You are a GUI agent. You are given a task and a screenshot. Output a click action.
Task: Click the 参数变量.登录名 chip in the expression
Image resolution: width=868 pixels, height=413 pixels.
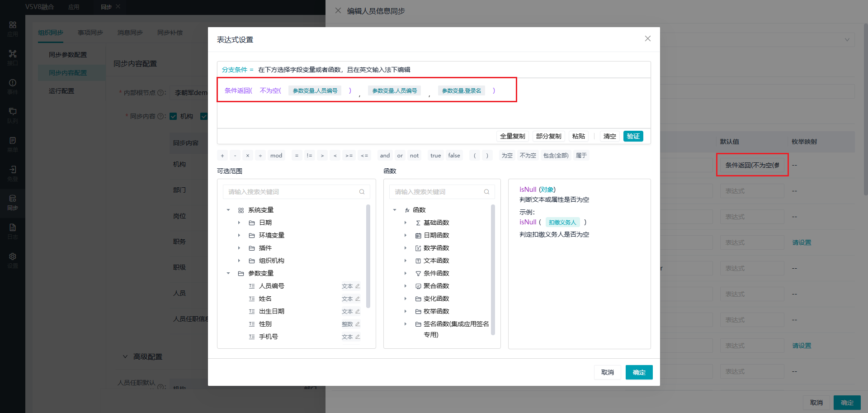point(462,90)
